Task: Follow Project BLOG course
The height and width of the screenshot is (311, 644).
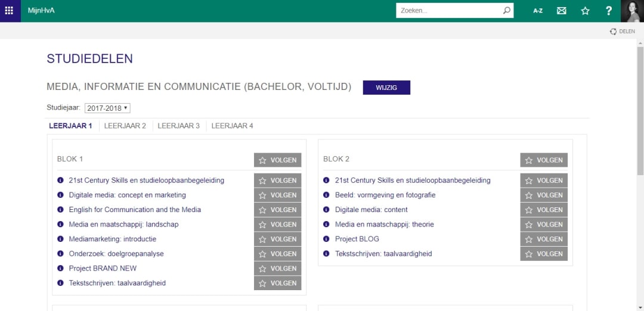Action: 544,239
